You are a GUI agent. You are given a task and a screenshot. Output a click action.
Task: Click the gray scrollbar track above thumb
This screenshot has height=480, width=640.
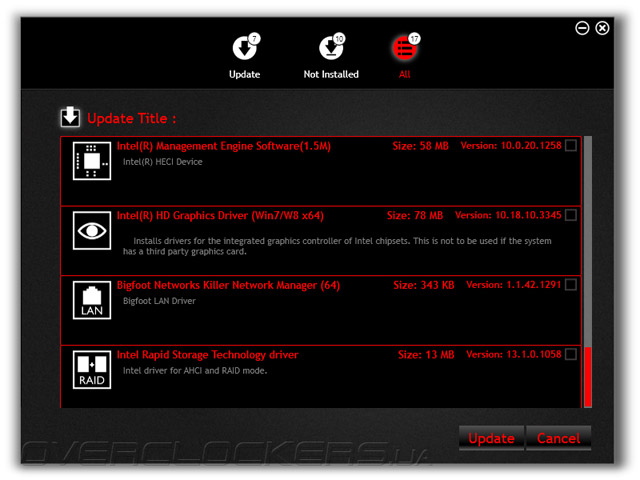(x=588, y=242)
